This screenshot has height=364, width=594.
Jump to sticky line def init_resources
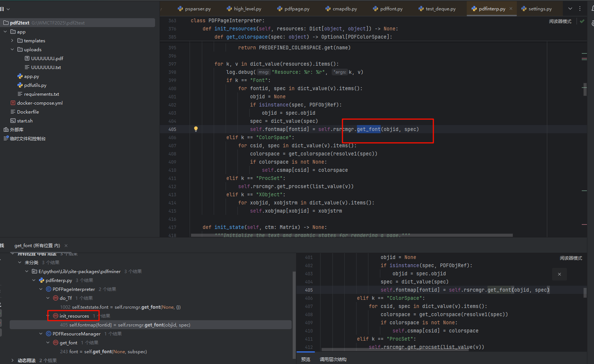[x=301, y=29]
